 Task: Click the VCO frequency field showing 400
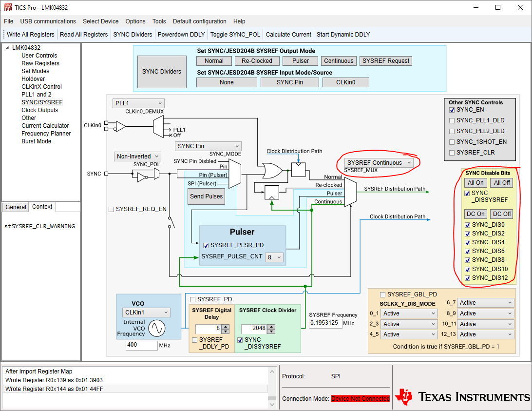point(141,345)
